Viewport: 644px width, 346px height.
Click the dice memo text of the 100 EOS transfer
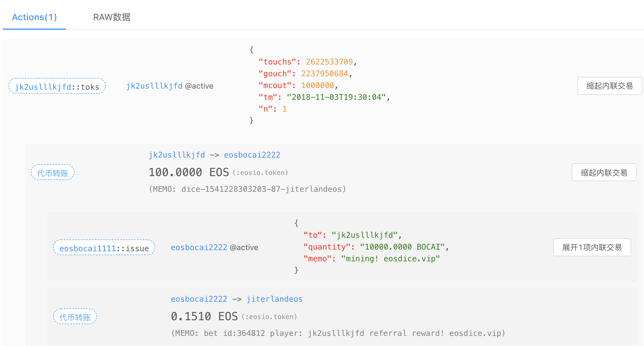click(x=248, y=189)
